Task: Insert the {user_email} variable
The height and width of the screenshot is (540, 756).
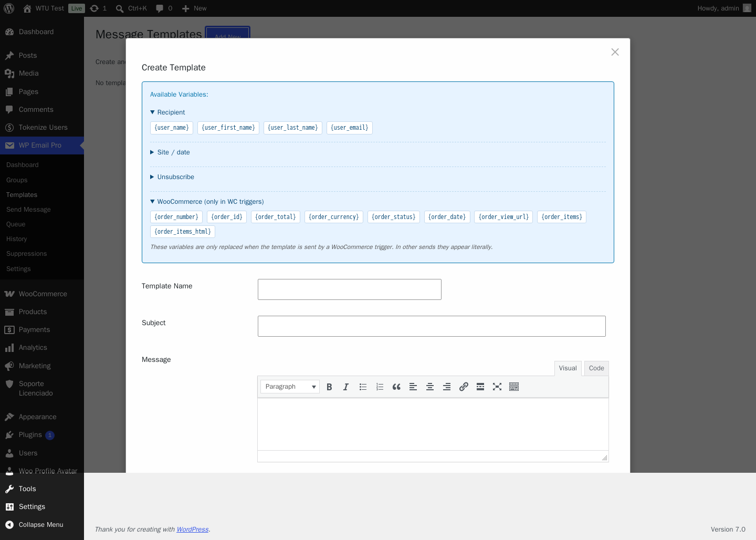Action: (350, 128)
